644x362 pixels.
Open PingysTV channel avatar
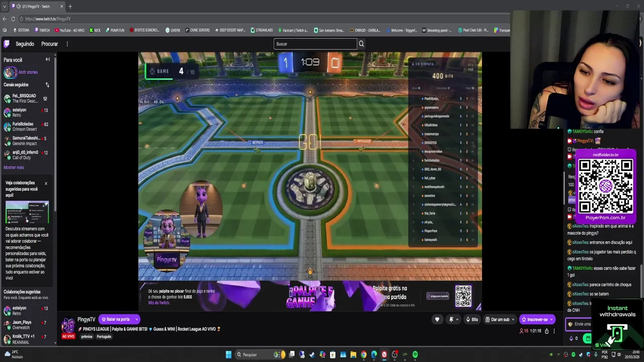68,326
